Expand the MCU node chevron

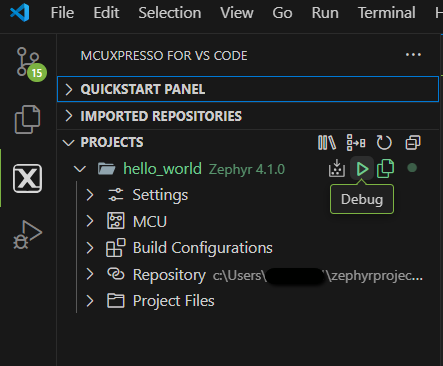click(90, 221)
